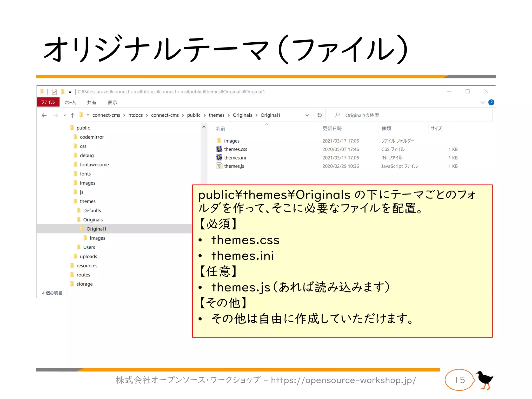Click the Originals breadcrumb segment
532x399 pixels.
(x=242, y=115)
